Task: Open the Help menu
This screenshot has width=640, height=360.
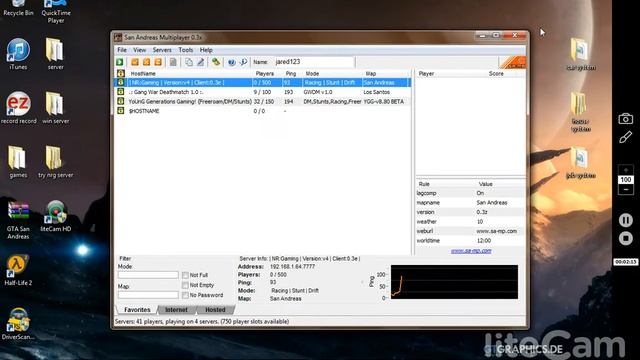Action: click(x=206, y=50)
